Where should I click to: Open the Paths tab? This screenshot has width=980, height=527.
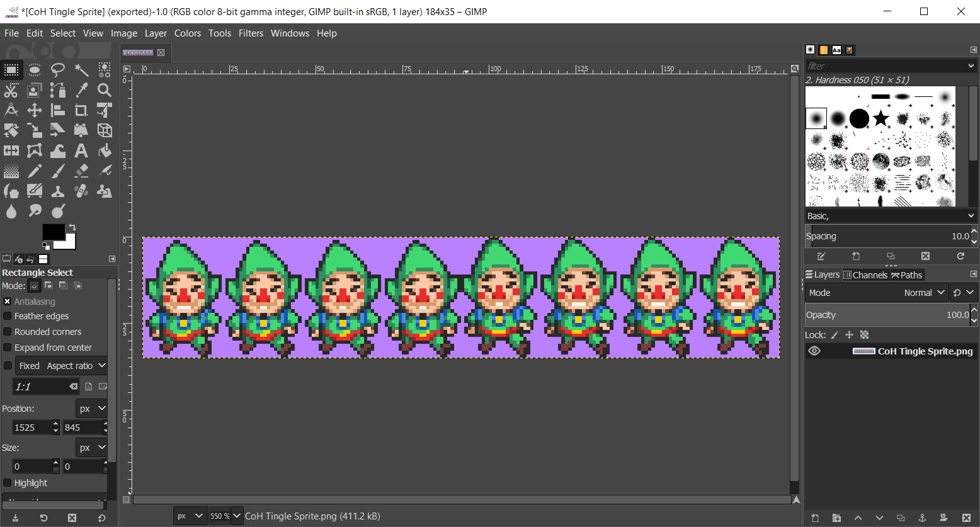click(x=907, y=275)
